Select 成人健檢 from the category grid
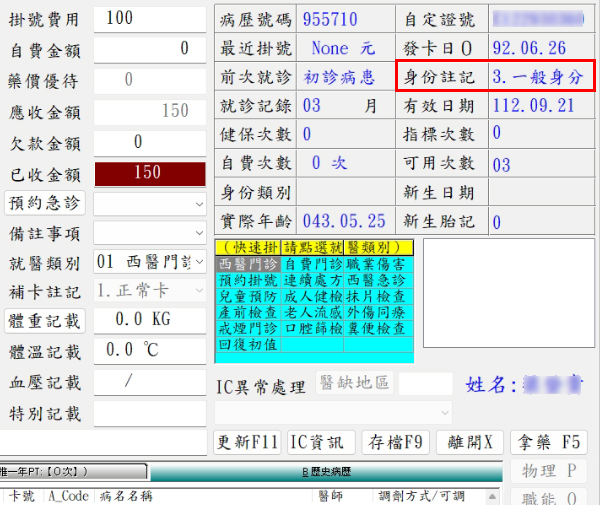The image size is (600, 505). pyautogui.click(x=312, y=296)
